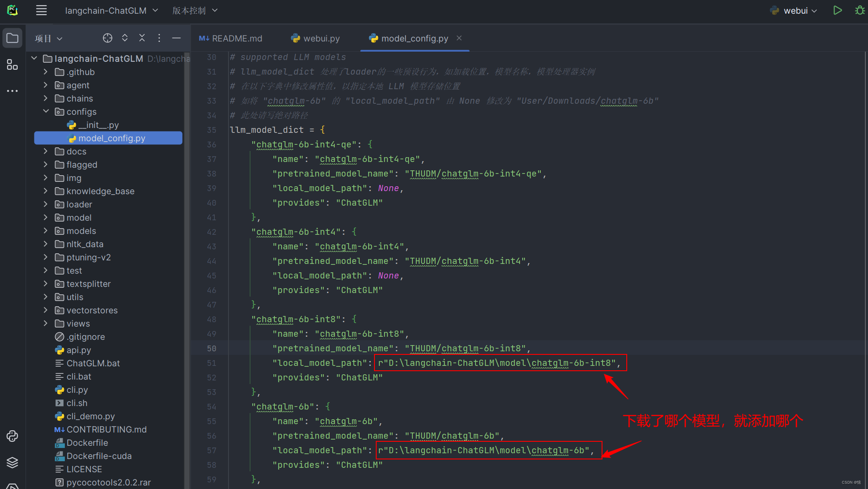
Task: Open the Structure tool window icon
Action: click(12, 65)
